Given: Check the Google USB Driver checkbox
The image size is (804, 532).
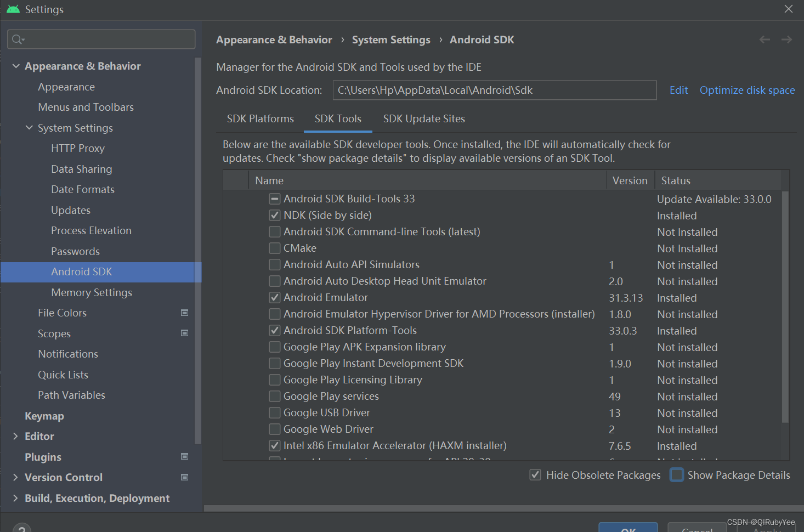Looking at the screenshot, I should 275,412.
